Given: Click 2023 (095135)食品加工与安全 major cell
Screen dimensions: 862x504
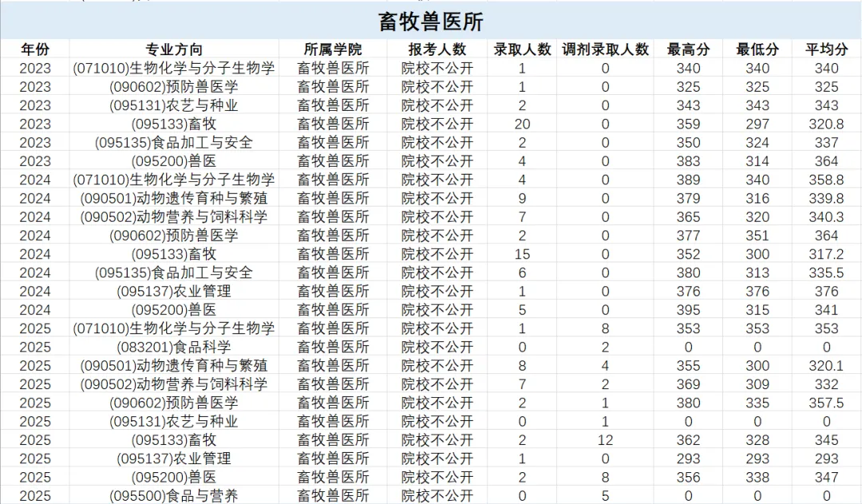Looking at the screenshot, I should (174, 143).
